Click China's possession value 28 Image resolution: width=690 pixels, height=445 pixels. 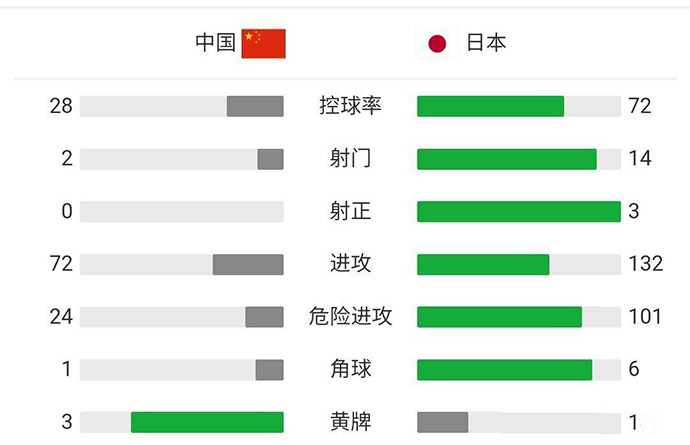coord(61,106)
